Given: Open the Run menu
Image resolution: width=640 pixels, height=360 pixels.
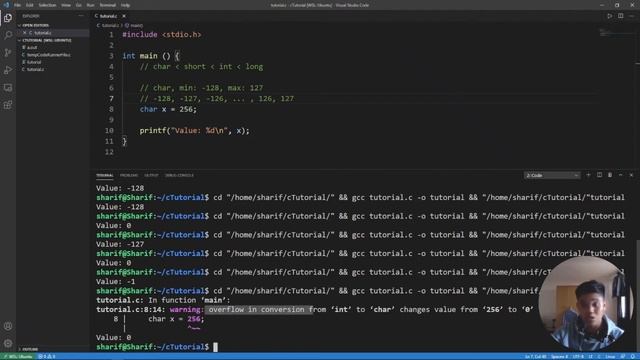Looking at the screenshot, I should click(91, 5).
